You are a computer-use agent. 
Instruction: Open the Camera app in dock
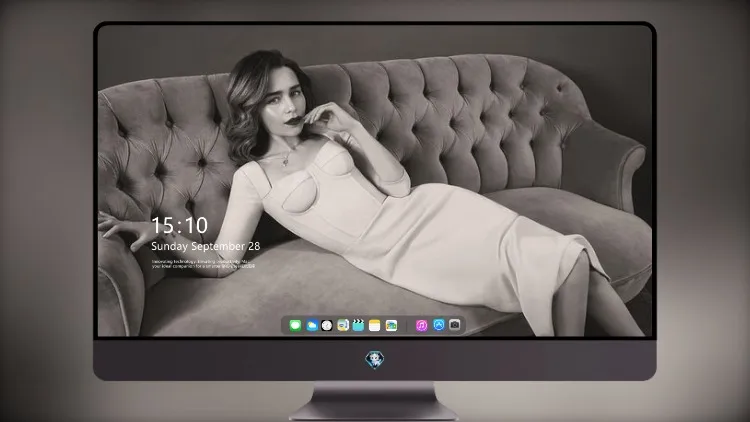point(455,325)
